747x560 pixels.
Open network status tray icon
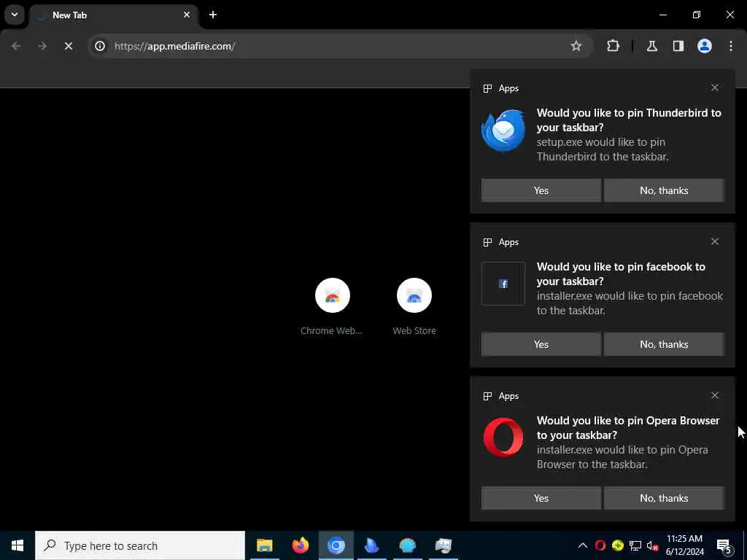coord(635,545)
